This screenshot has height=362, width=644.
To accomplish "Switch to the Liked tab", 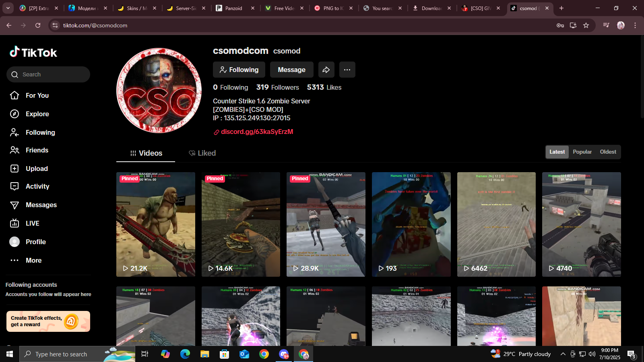I will (x=202, y=153).
